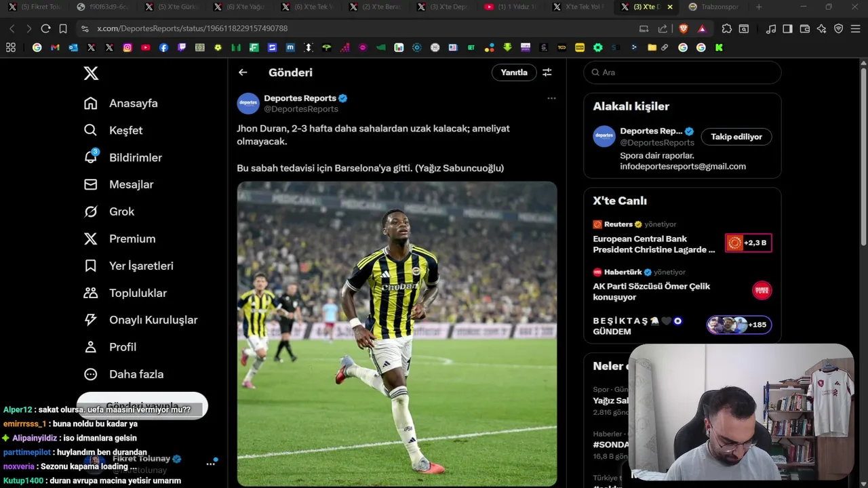Click the +185 listeners badge
Viewport: 868px width, 488px height.
[x=739, y=325]
